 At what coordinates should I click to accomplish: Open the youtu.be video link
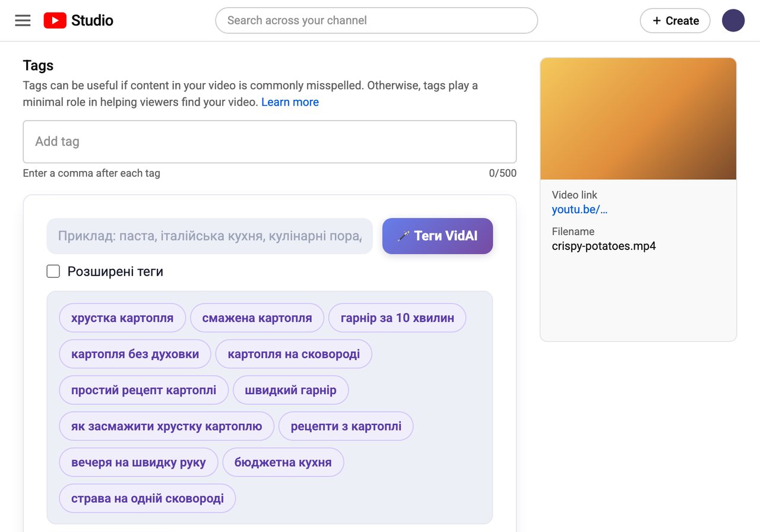pos(579,210)
